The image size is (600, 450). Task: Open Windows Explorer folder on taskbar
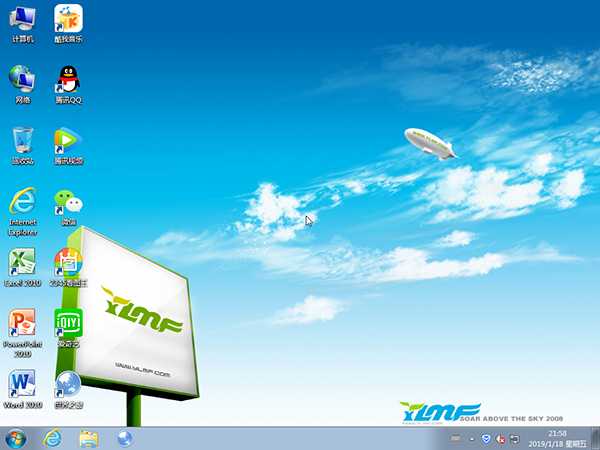click(89, 439)
